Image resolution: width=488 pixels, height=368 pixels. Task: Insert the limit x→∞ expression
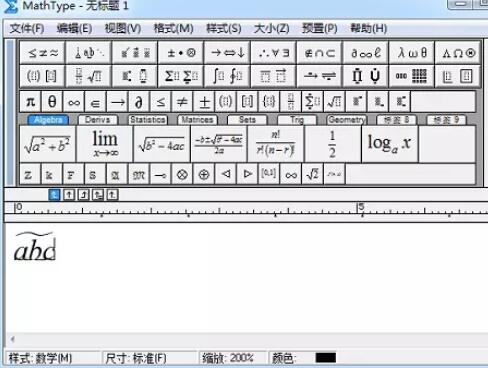click(105, 144)
